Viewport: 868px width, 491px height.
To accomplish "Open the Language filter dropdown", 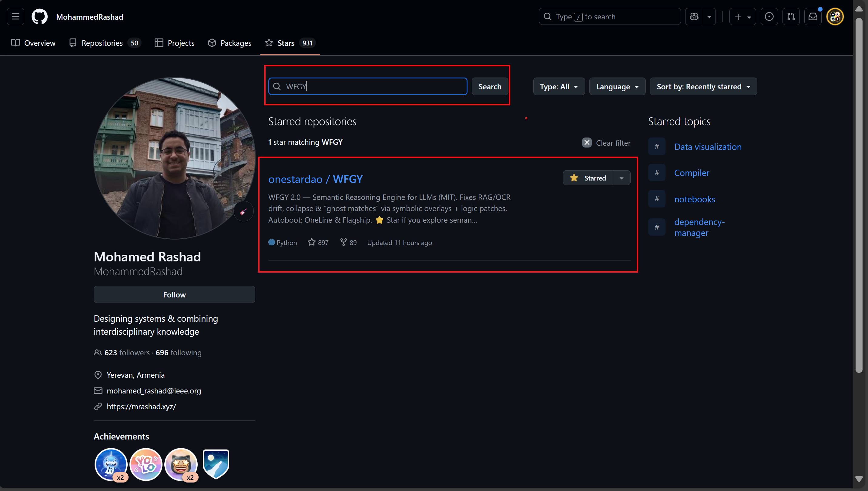I will click(x=617, y=87).
